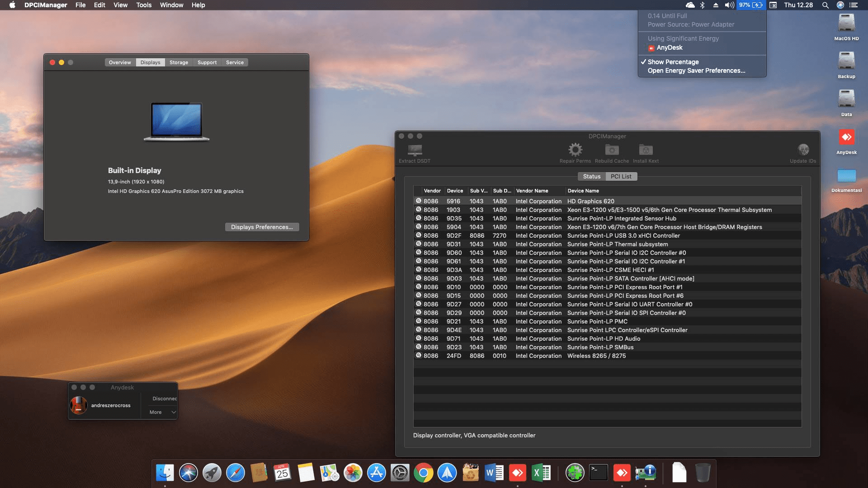Open Finder from the dock
The width and height of the screenshot is (868, 488).
tap(165, 473)
